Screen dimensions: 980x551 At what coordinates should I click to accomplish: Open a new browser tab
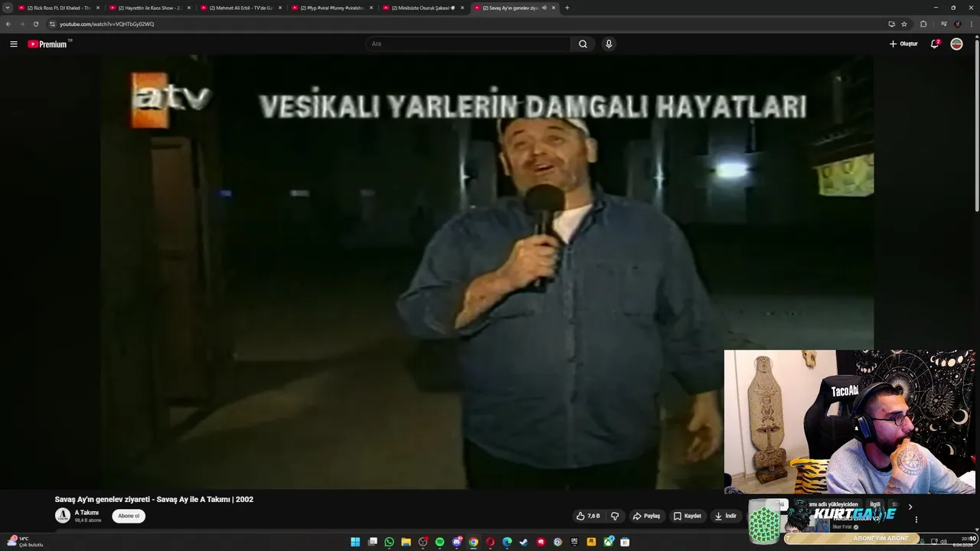click(x=567, y=8)
